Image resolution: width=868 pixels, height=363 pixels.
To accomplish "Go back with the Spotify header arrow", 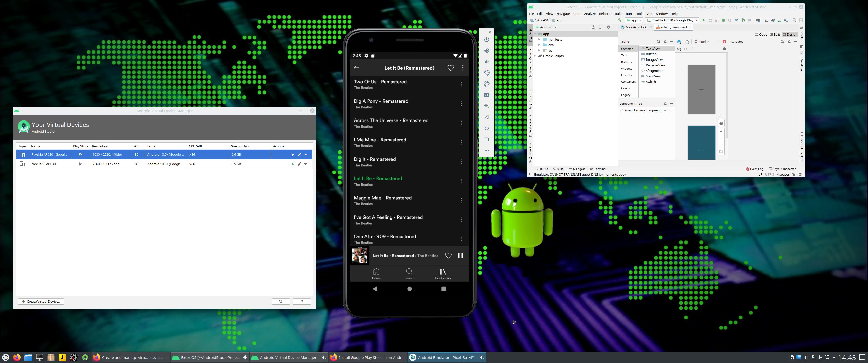I will tap(356, 68).
